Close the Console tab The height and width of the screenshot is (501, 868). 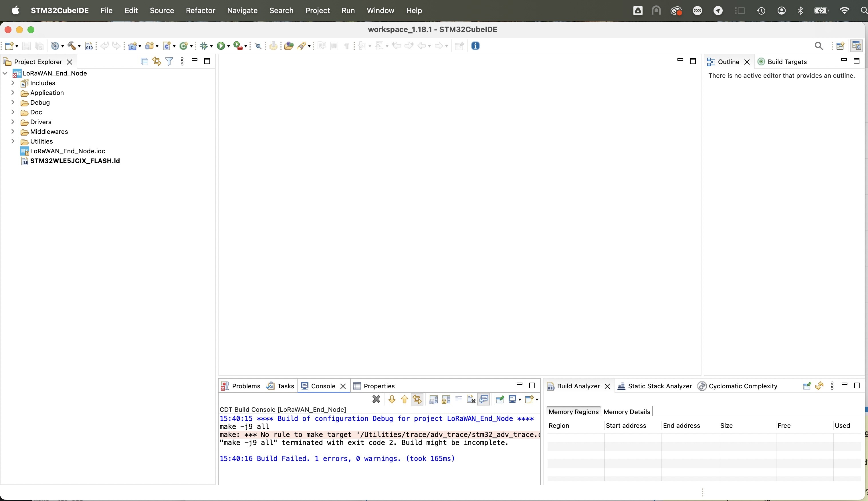343,386
